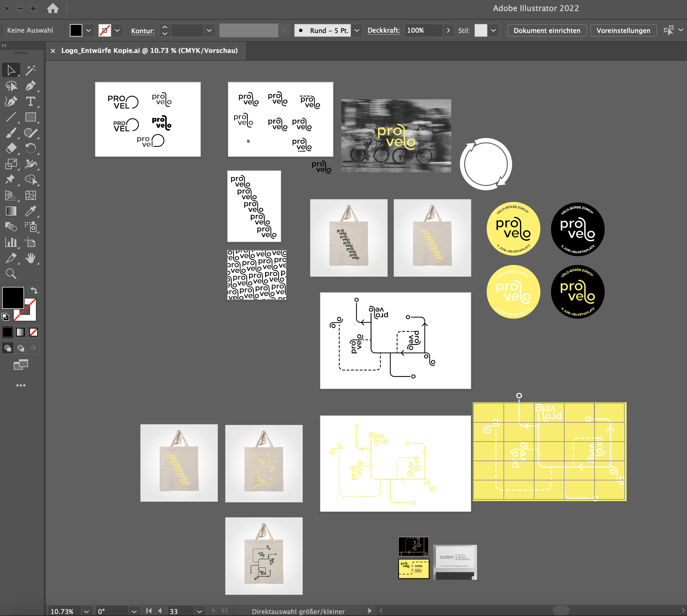The image size is (687, 616).
Task: Open Edit Toolbar three dots
Action: click(x=21, y=385)
